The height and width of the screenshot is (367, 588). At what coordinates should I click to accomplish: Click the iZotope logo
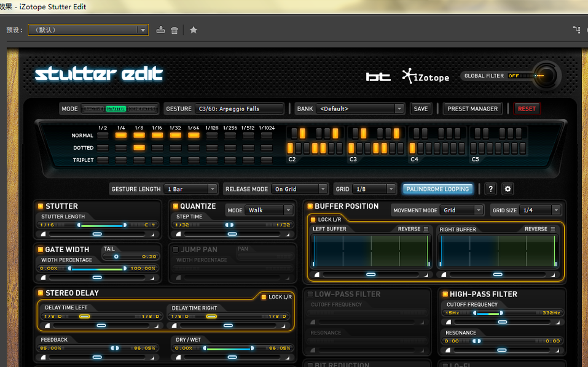point(426,76)
